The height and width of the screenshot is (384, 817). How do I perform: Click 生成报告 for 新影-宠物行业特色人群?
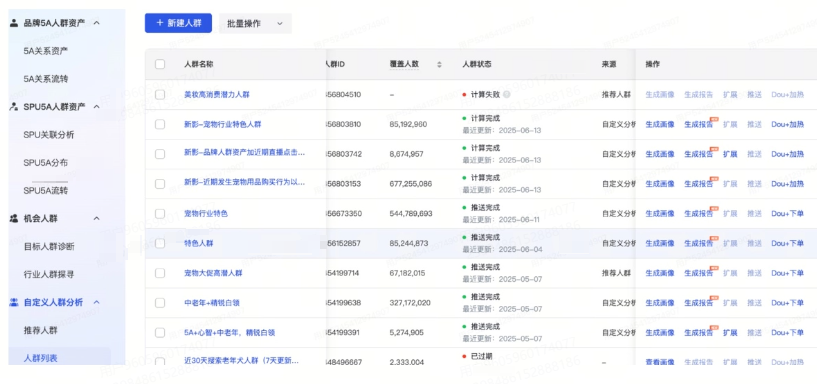pyautogui.click(x=698, y=125)
